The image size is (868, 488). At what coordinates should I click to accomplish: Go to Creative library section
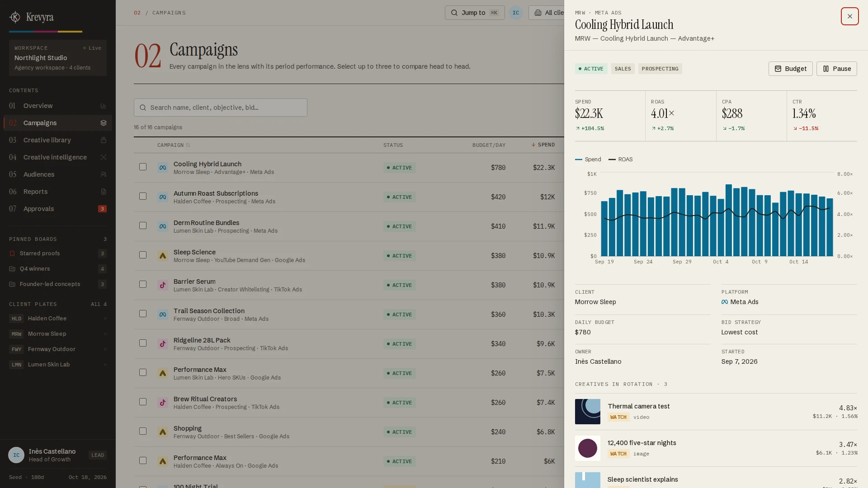point(58,140)
